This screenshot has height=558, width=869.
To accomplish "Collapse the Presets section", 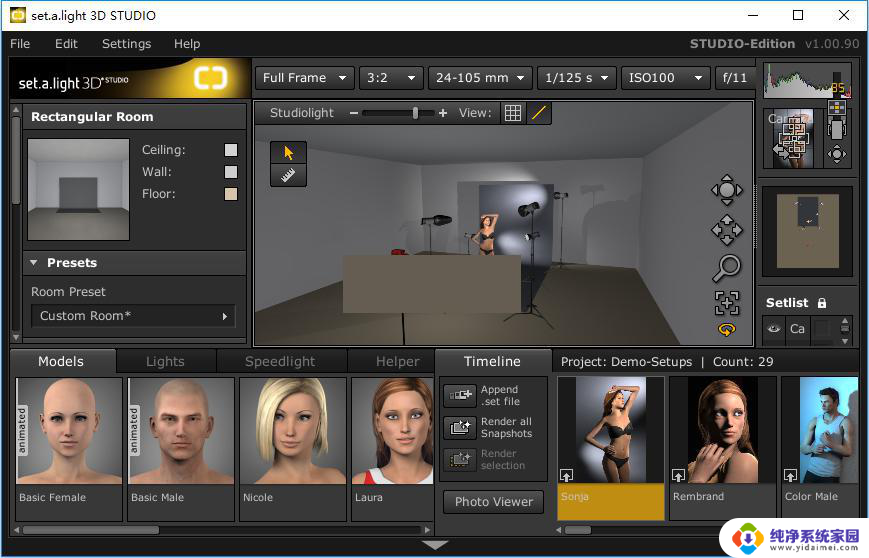I will (34, 263).
